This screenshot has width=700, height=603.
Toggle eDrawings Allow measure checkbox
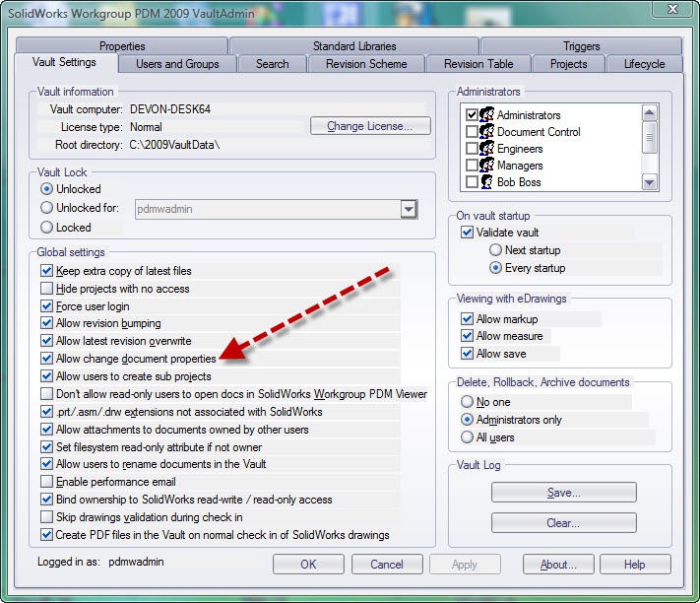[467, 336]
